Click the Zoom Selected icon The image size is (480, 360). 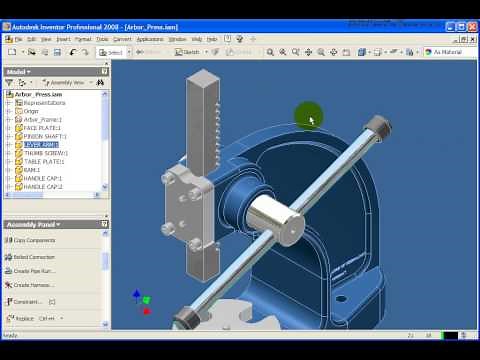click(321, 52)
